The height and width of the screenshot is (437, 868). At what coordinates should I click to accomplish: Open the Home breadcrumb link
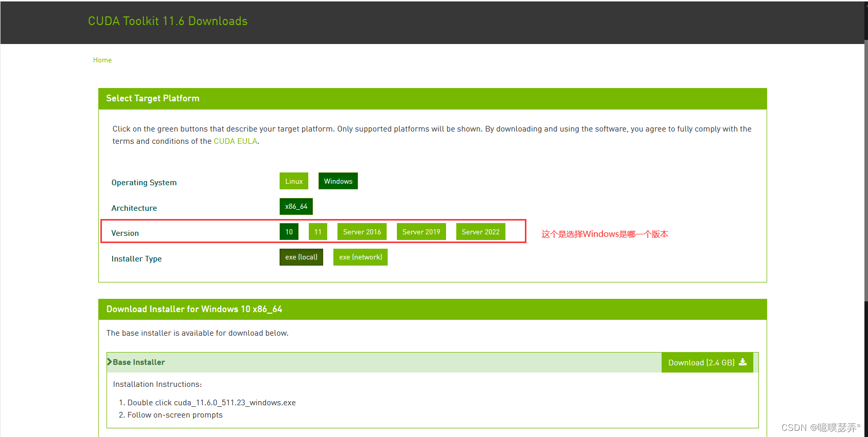pyautogui.click(x=102, y=60)
